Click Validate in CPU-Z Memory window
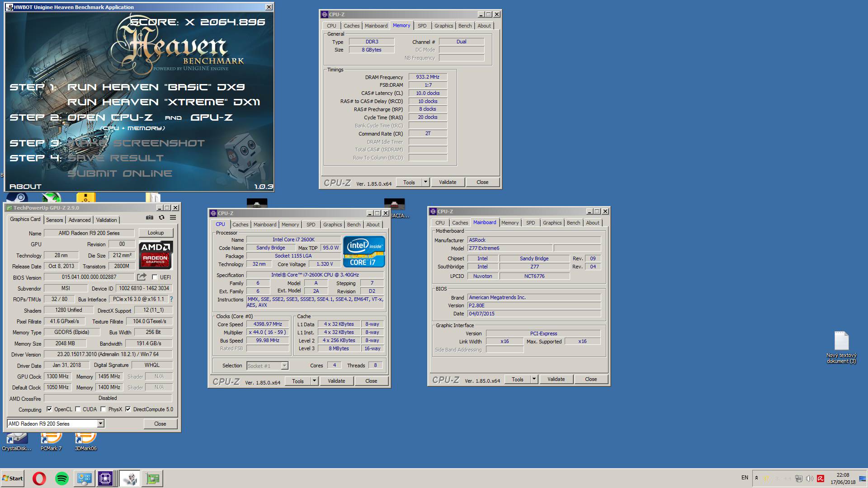 pyautogui.click(x=448, y=182)
